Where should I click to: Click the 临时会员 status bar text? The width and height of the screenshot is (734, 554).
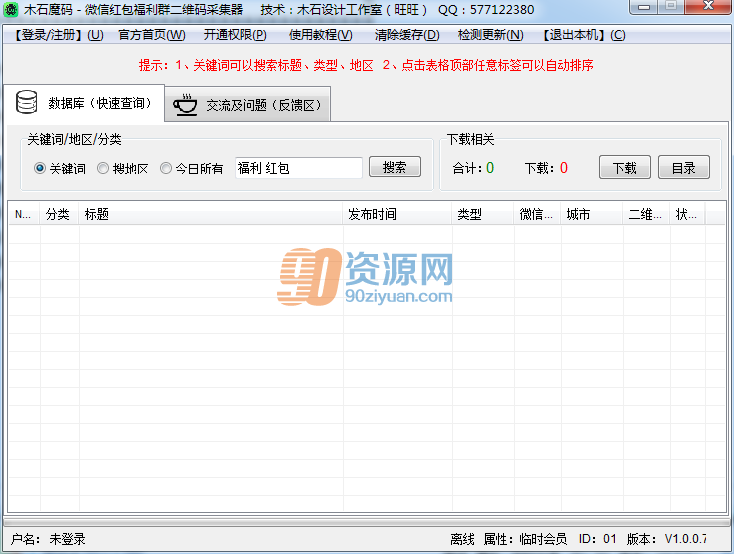[543, 539]
